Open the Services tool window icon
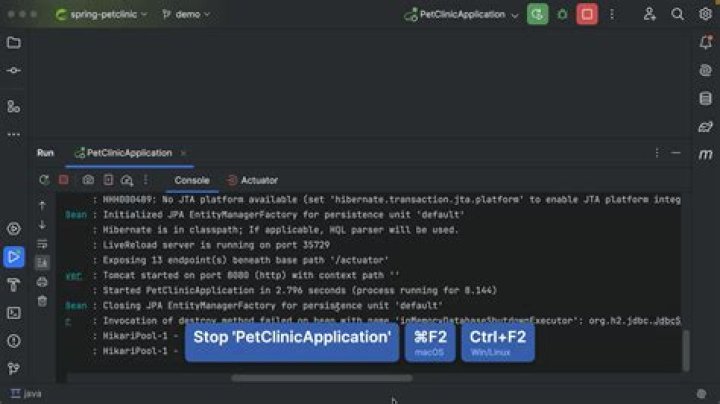 click(x=14, y=229)
